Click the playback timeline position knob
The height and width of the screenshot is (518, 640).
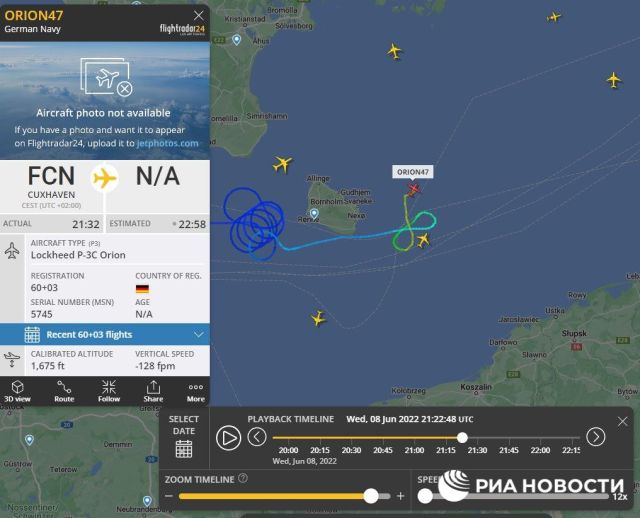point(462,438)
